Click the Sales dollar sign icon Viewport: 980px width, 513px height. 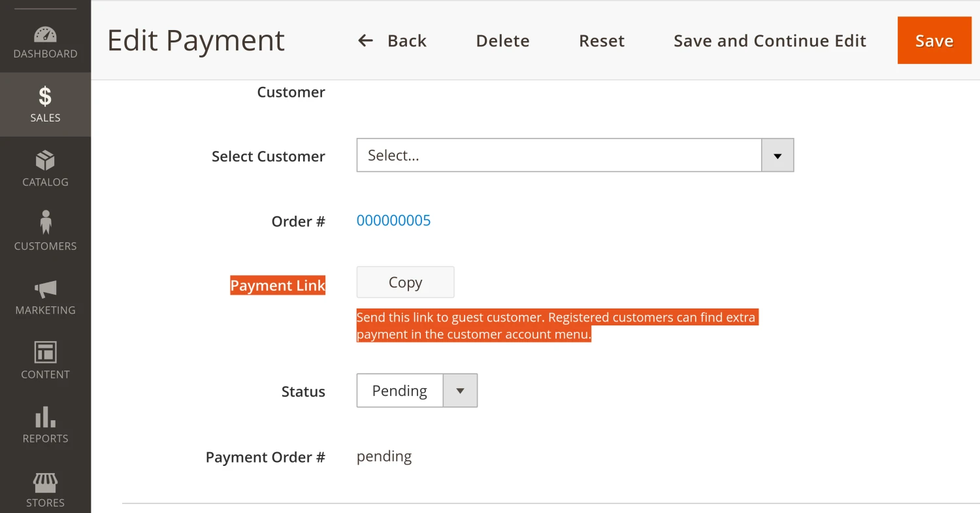(x=45, y=97)
